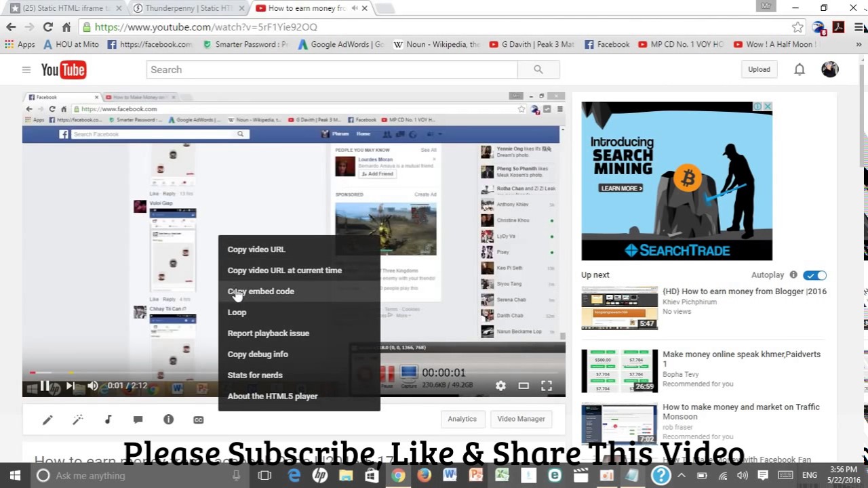Open enhancements magic wand

[78, 420]
